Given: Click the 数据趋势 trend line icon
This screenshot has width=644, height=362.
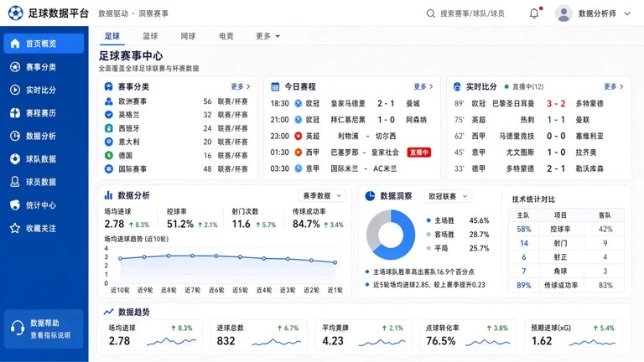Looking at the screenshot, I should (x=108, y=312).
